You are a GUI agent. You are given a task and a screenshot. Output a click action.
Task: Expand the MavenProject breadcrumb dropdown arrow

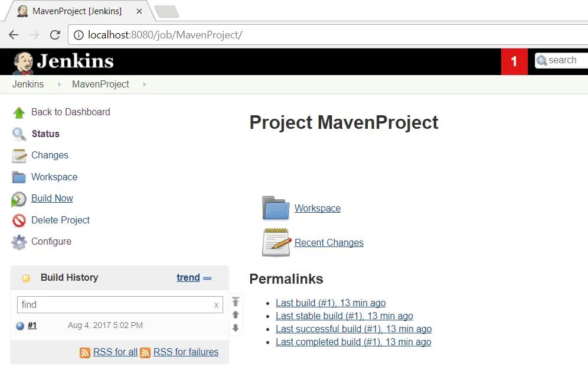pos(145,85)
